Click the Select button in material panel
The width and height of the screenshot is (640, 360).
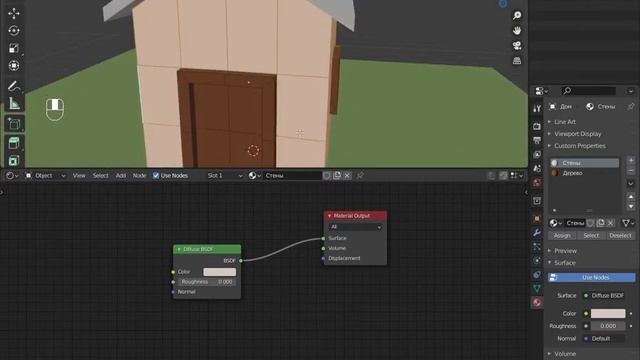click(591, 236)
